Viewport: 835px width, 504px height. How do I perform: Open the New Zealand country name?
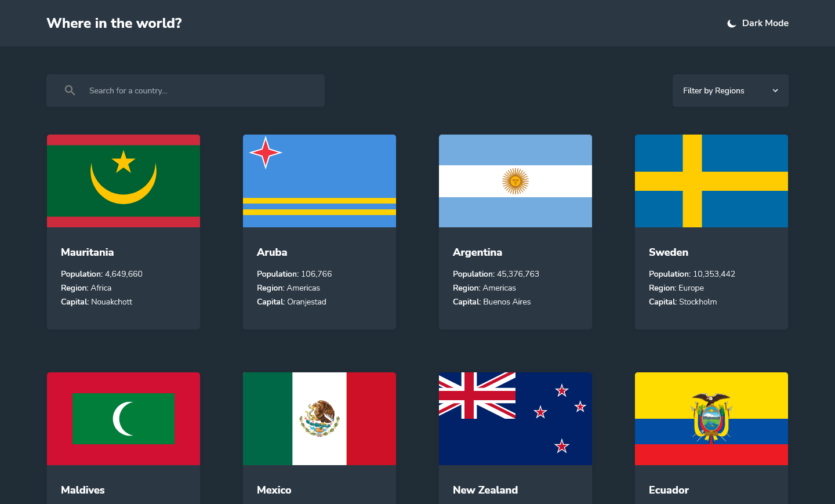(x=485, y=490)
